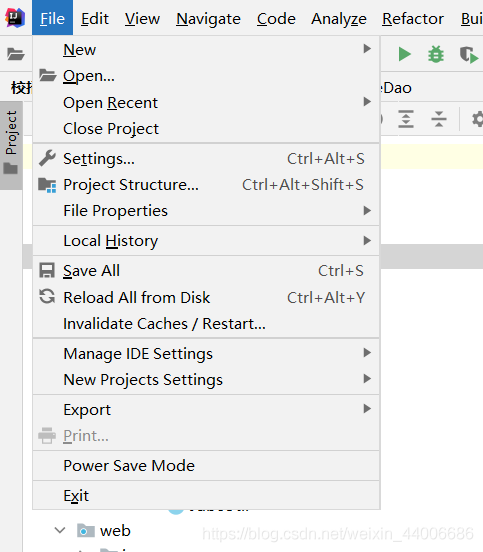
Task: Click the submenu arrow beside Open Recent
Action: point(367,102)
